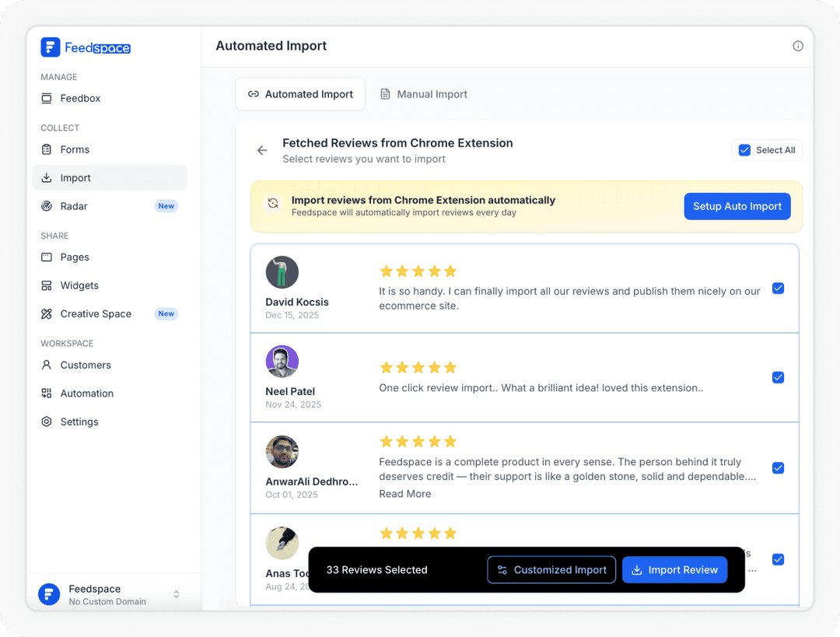
Task: Click the 33 Reviews Selected text
Action: click(x=376, y=570)
